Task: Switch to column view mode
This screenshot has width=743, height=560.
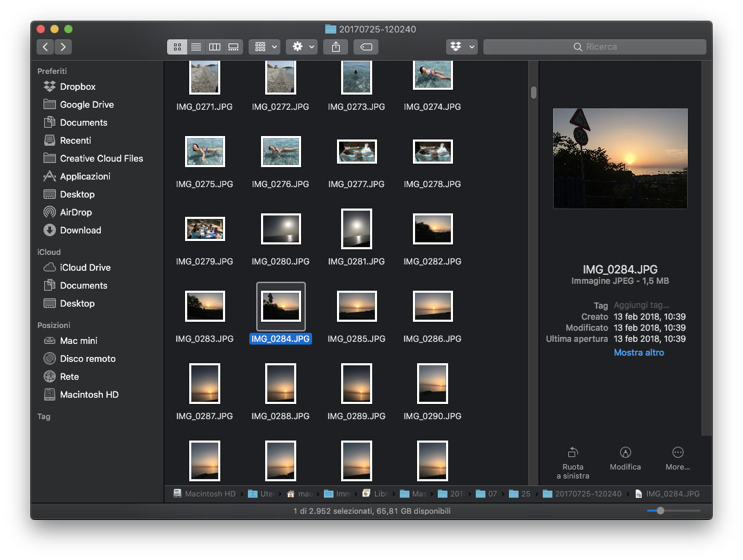Action: click(215, 47)
